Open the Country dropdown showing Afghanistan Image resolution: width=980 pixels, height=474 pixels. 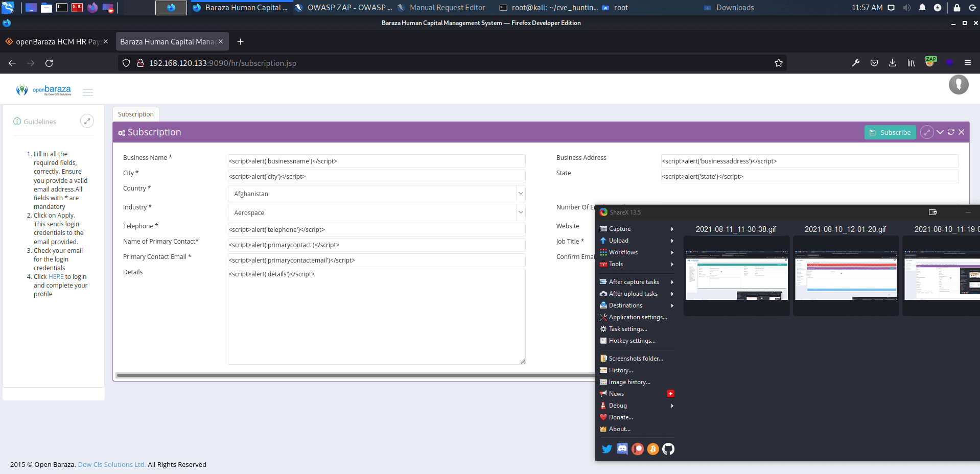click(377, 194)
